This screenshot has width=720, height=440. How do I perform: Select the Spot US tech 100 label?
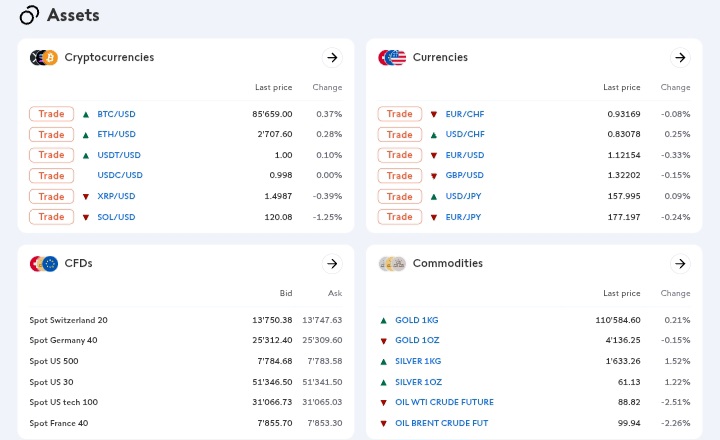(x=63, y=402)
